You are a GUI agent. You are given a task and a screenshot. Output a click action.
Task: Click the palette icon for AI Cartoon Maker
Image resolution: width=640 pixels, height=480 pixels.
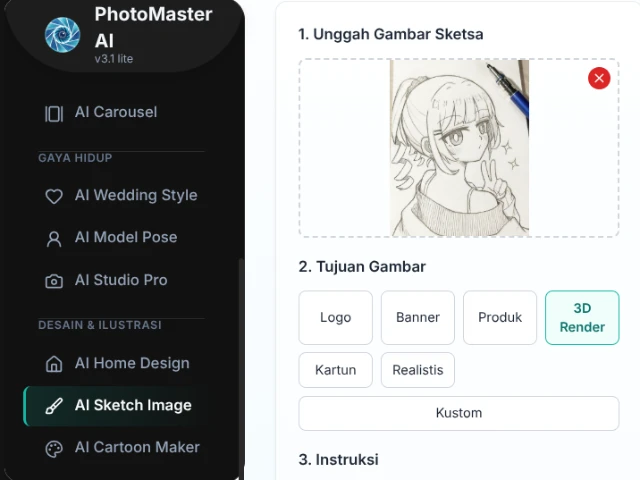point(54,449)
